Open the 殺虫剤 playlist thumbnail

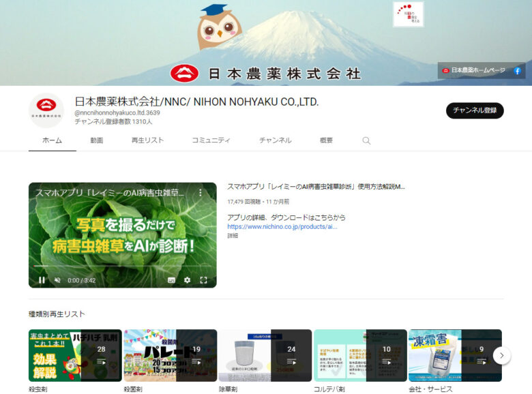[75, 355]
